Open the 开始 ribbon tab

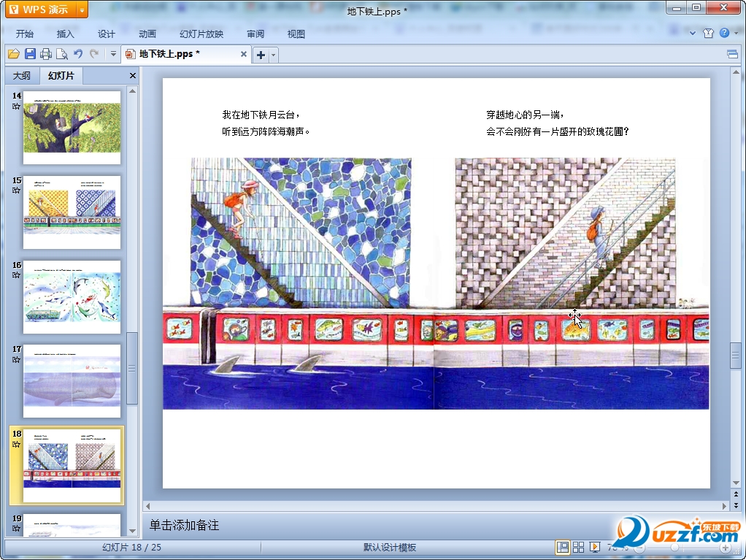point(24,34)
